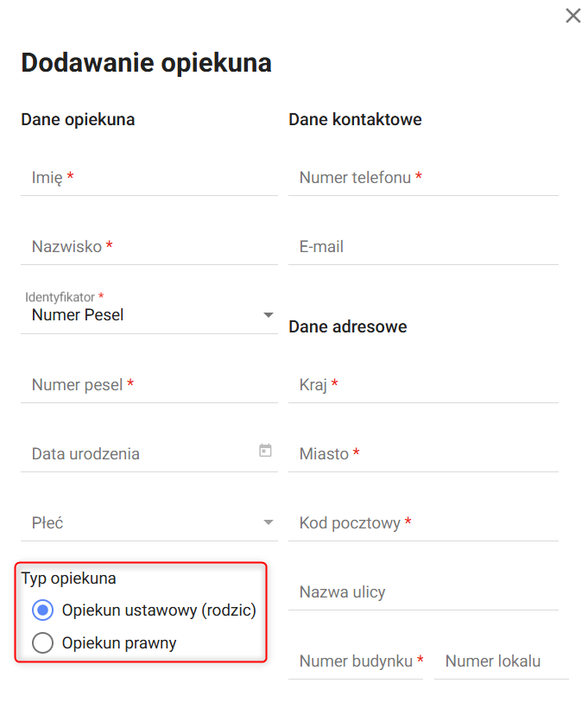The width and height of the screenshot is (588, 702).
Task: Focus the Numer budynku field
Action: pos(356,661)
